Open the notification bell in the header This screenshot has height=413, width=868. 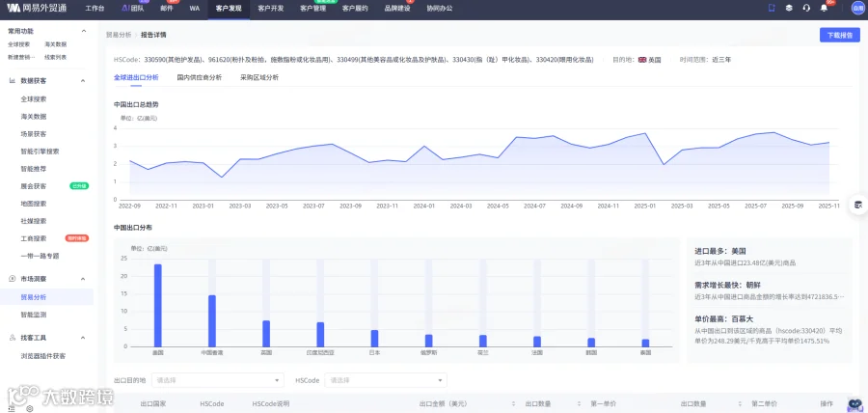click(x=824, y=9)
